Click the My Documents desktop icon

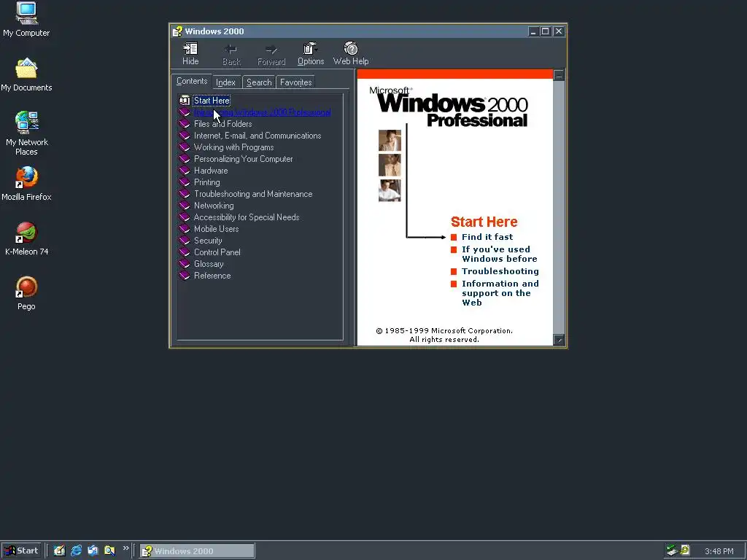tap(26, 75)
